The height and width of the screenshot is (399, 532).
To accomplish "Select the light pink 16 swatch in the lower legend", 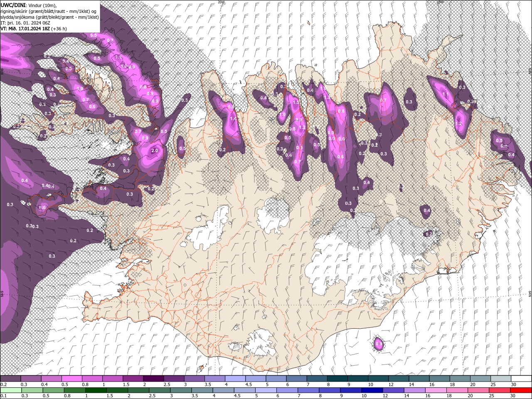I will (436, 390).
